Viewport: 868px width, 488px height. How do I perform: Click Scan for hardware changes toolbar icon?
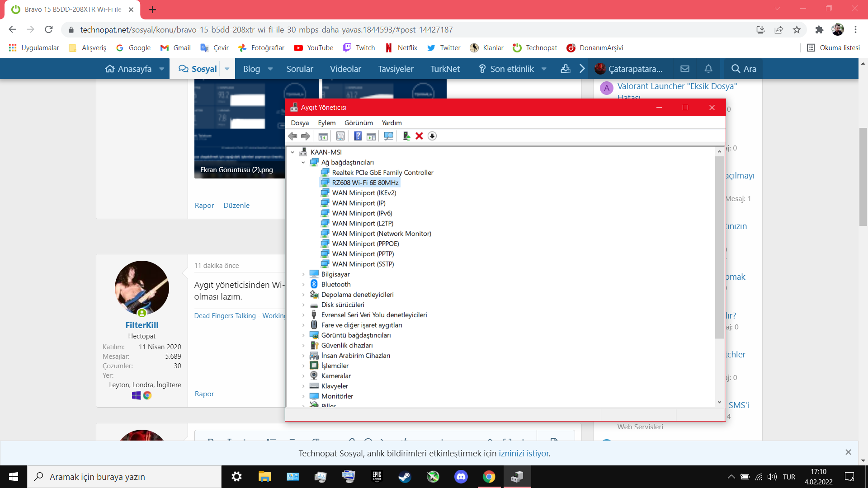tap(388, 136)
